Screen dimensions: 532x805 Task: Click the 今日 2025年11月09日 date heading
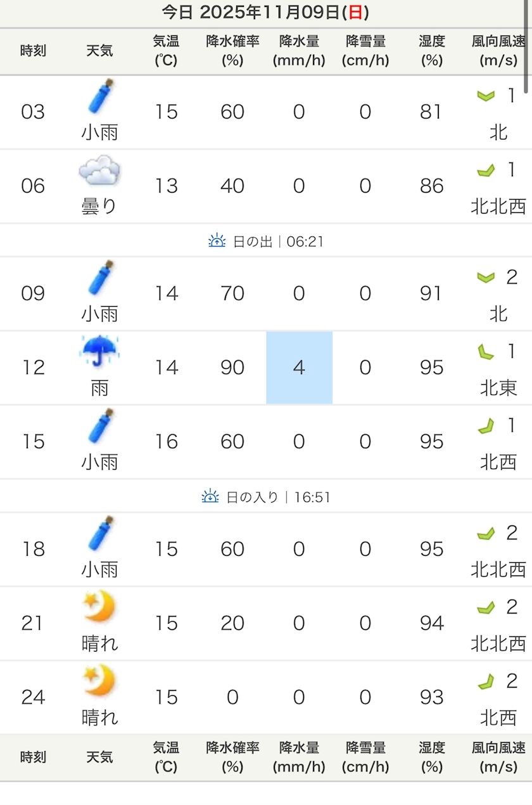265,12
